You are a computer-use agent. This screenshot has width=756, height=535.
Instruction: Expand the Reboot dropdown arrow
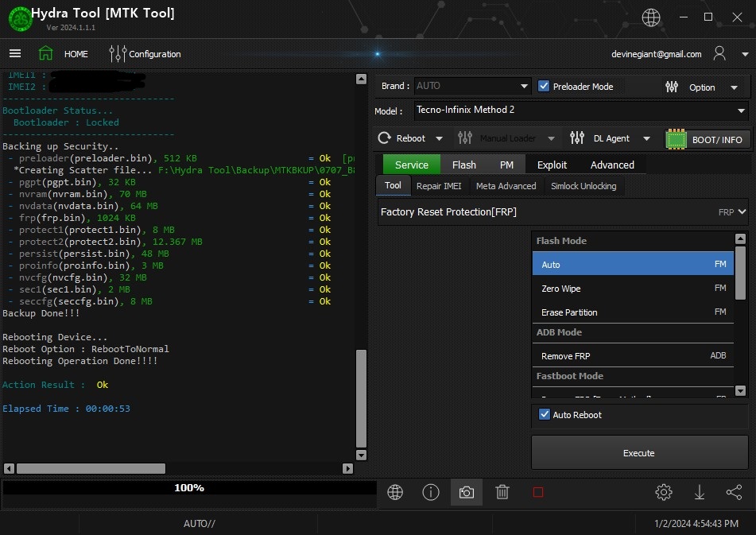tap(440, 139)
